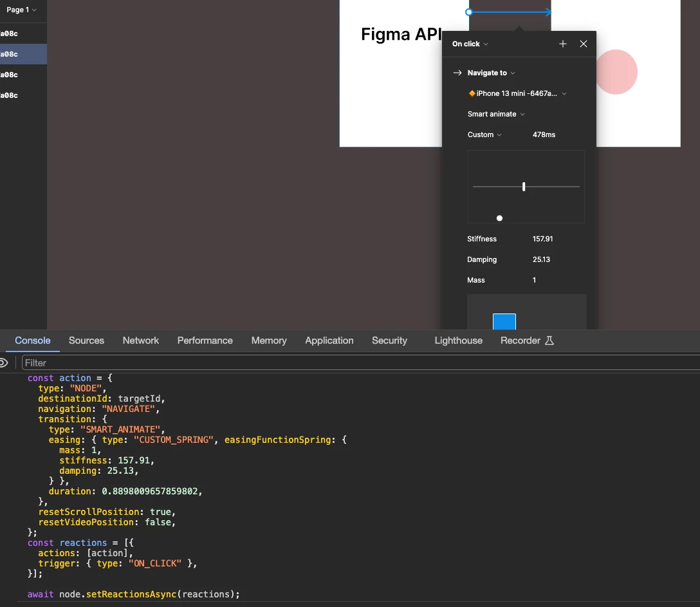
Task: Click the Damping value 25.13
Action: coord(541,259)
